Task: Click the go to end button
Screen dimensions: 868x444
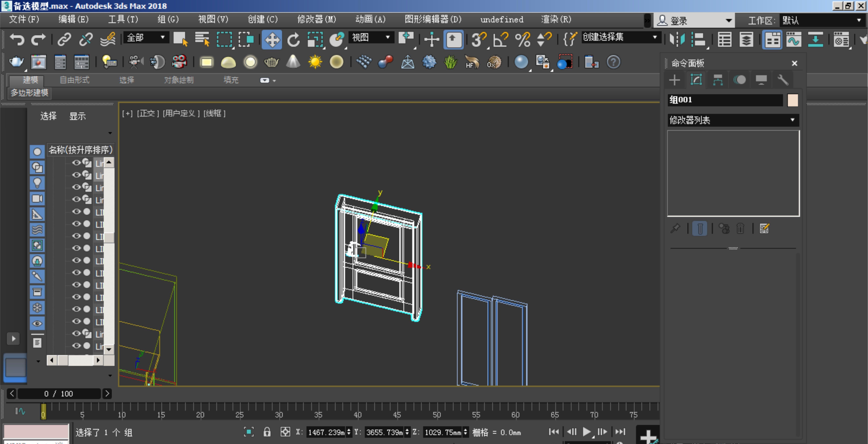Action: coord(620,431)
